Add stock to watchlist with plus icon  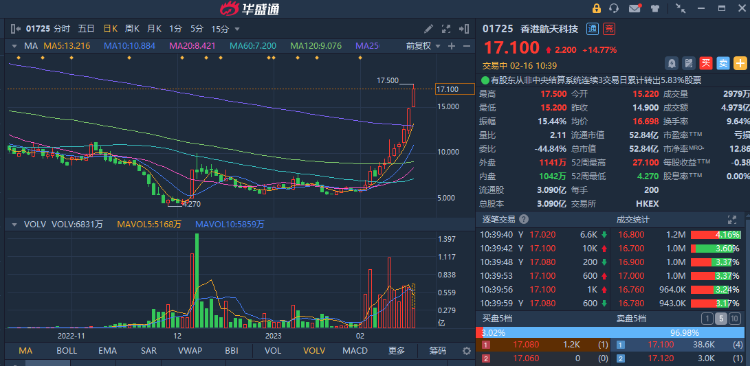point(740,63)
